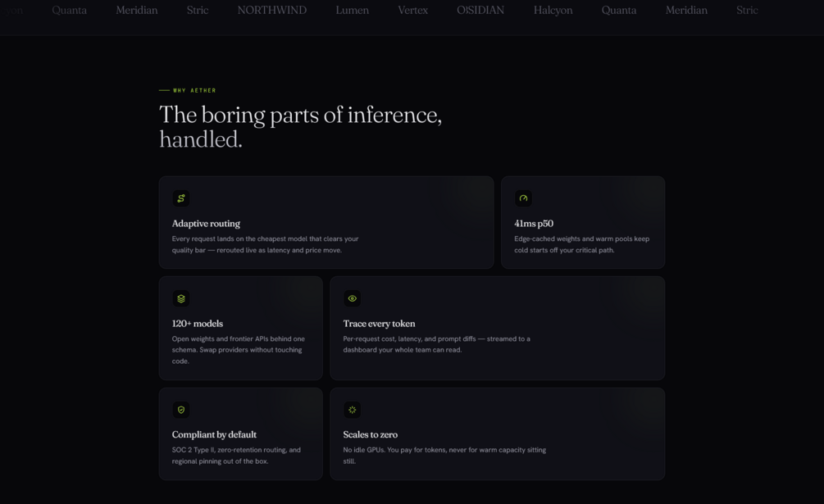The width and height of the screenshot is (824, 504).
Task: Click the Lumen brand logo
Action: (352, 10)
